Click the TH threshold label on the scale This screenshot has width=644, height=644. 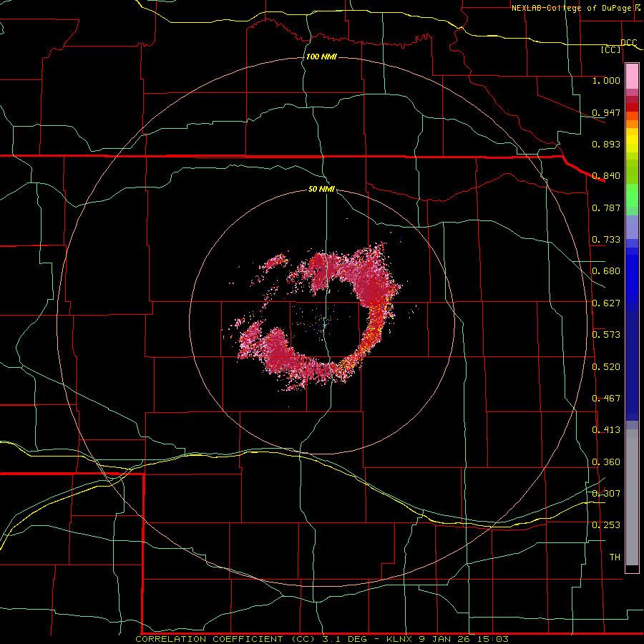tap(615, 557)
